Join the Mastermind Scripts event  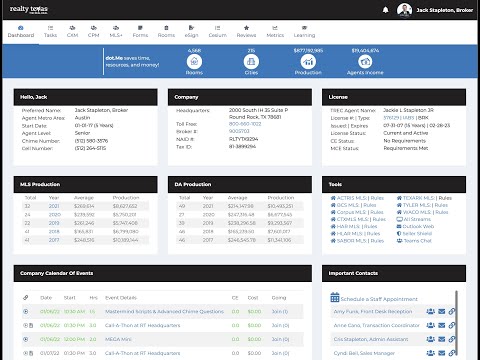click(280, 311)
